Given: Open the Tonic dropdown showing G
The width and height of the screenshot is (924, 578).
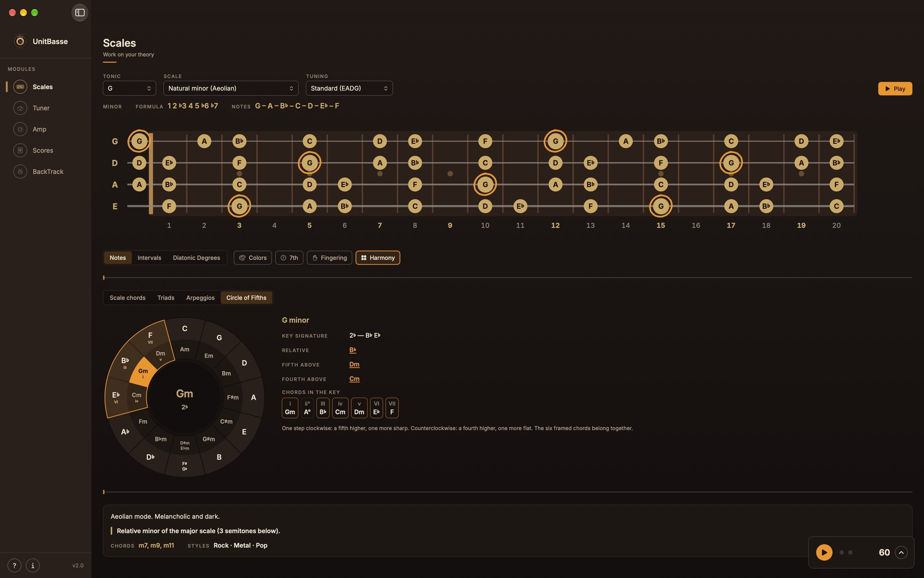Looking at the screenshot, I should pos(129,88).
